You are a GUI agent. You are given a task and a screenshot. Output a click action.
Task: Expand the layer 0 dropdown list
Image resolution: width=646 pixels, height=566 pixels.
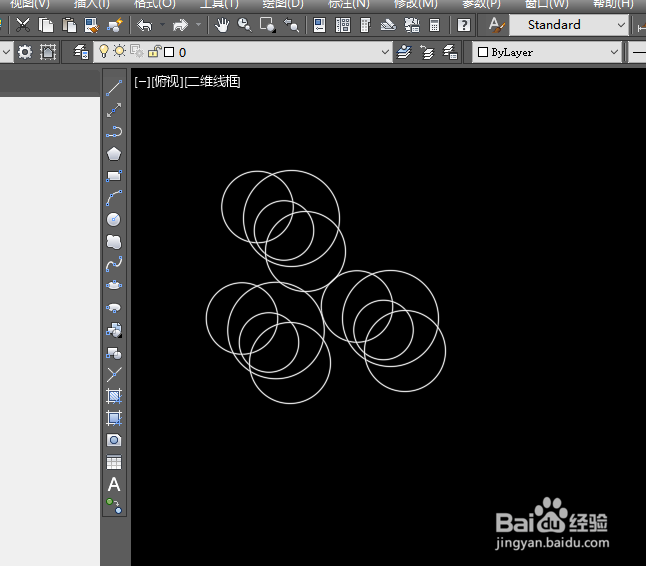pos(385,52)
